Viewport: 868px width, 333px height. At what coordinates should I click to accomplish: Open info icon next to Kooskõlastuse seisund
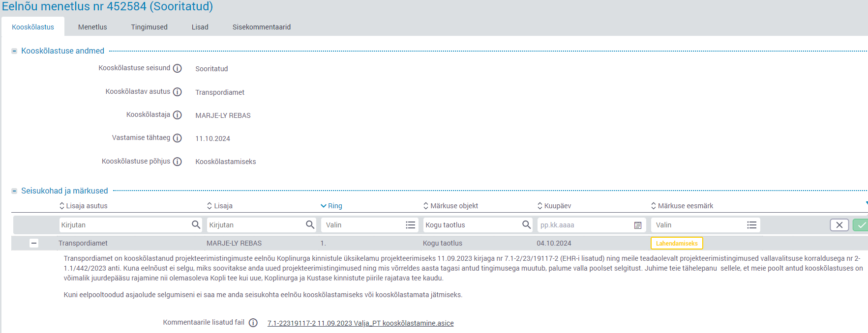point(178,68)
